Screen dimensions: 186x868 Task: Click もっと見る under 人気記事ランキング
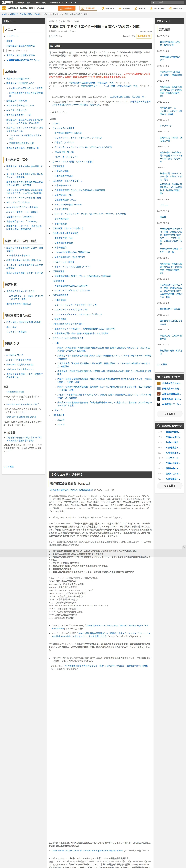[x=170, y=413]
